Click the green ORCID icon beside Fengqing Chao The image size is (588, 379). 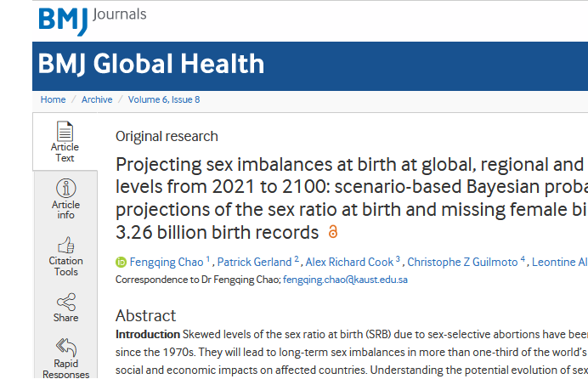click(x=121, y=262)
